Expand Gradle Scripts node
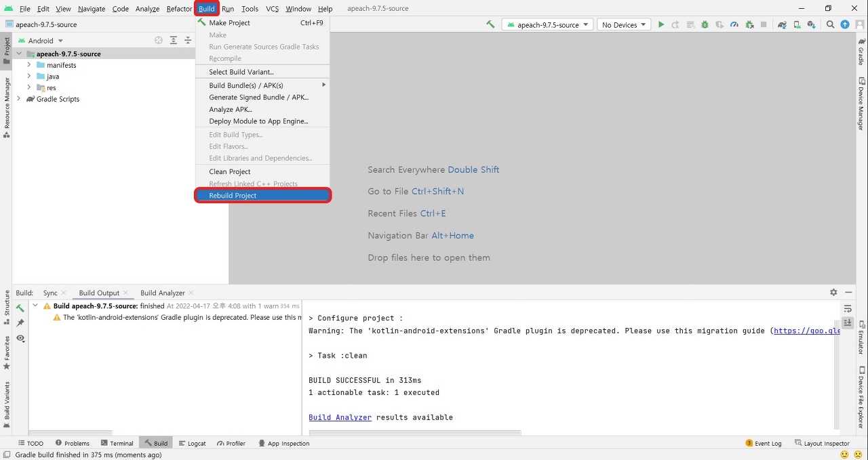This screenshot has width=868, height=460. pyautogui.click(x=19, y=99)
